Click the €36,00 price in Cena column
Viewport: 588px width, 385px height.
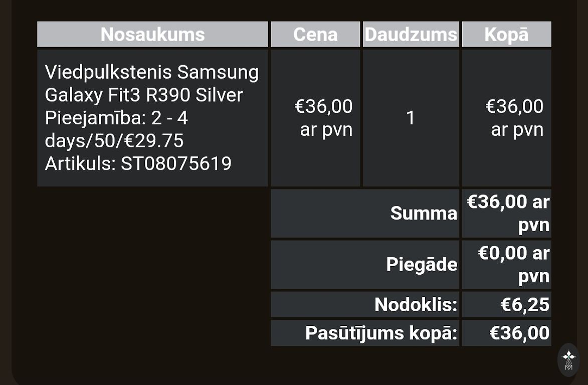[x=323, y=107]
